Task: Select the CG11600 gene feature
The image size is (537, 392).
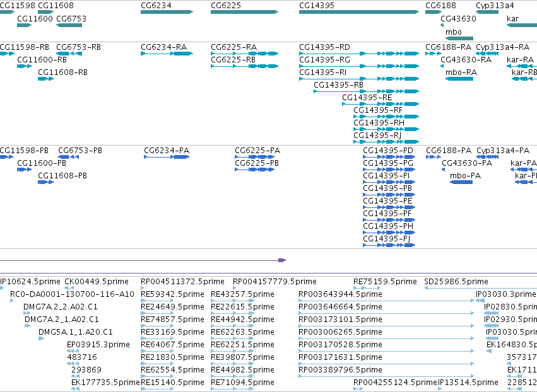Action: [25, 25]
